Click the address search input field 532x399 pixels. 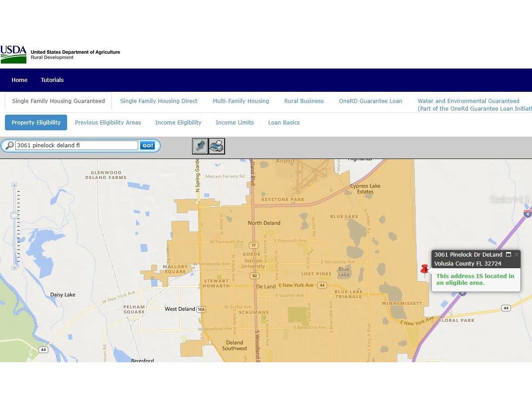point(77,146)
